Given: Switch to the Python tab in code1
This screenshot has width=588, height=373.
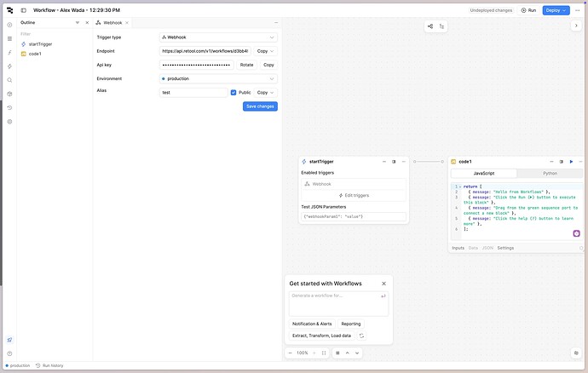Looking at the screenshot, I should coord(550,173).
